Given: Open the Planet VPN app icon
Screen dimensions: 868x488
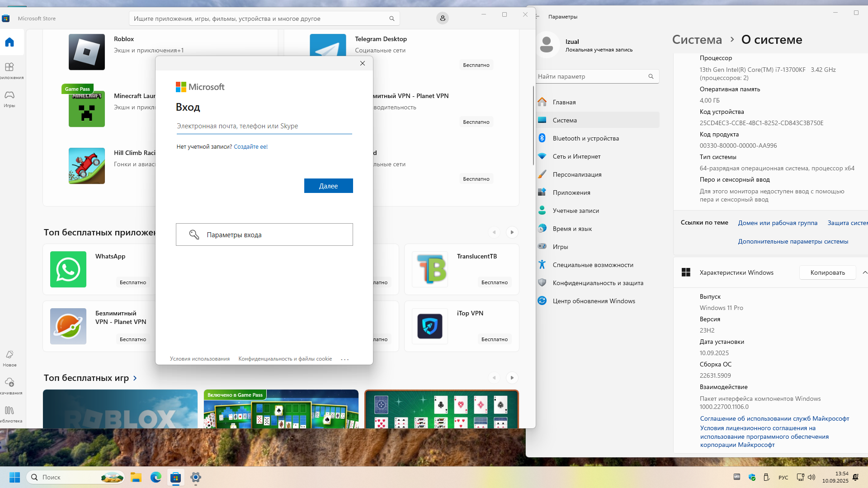Looking at the screenshot, I should pyautogui.click(x=68, y=326).
